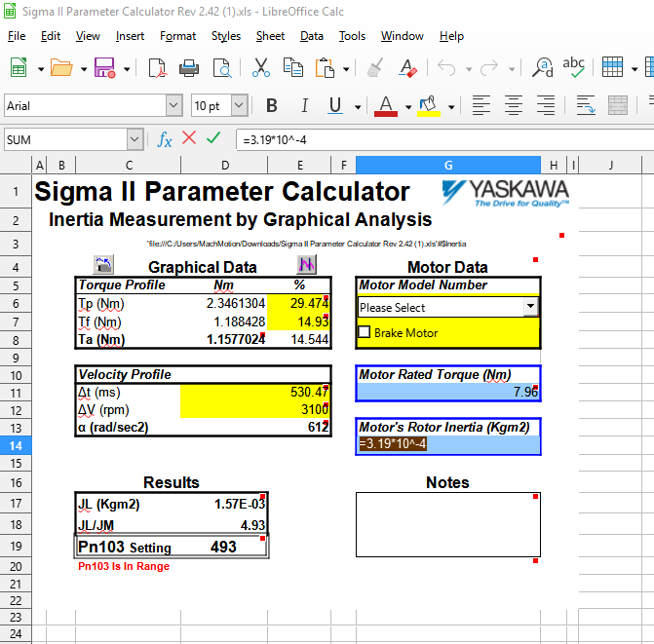
Task: Click Merge and Center Cells icon
Action: (618, 105)
